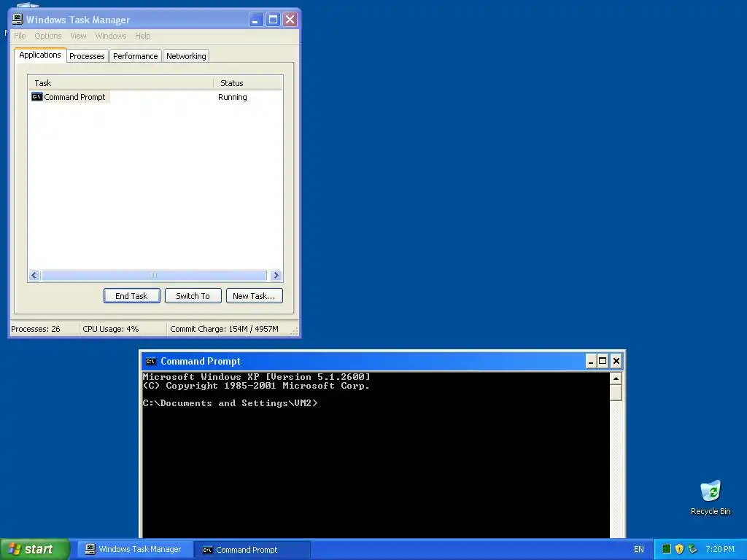The image size is (747, 560).
Task: Open the Help menu in Task Manager
Action: pos(142,36)
